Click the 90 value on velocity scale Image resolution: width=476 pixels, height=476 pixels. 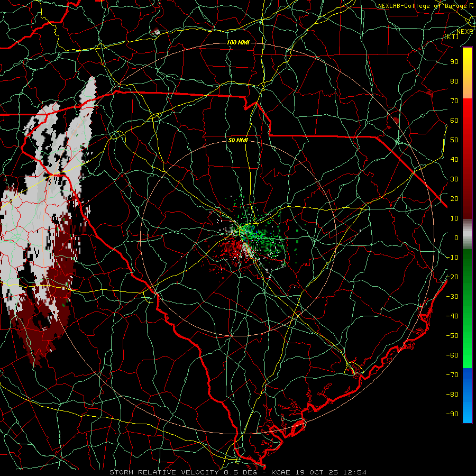(454, 62)
